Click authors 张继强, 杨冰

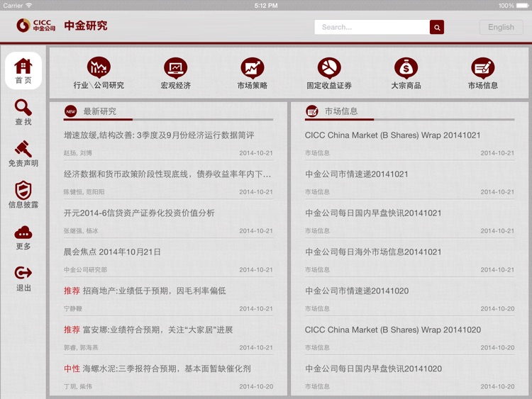[x=81, y=231]
